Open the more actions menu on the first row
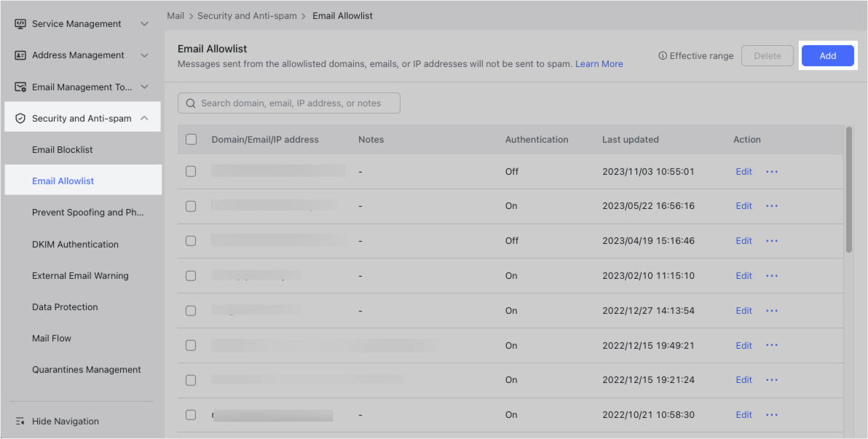The height and width of the screenshot is (439, 868). [771, 171]
